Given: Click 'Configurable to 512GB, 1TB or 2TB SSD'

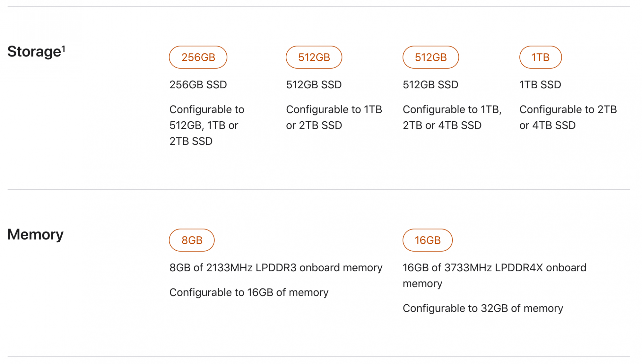Looking at the screenshot, I should [x=207, y=125].
